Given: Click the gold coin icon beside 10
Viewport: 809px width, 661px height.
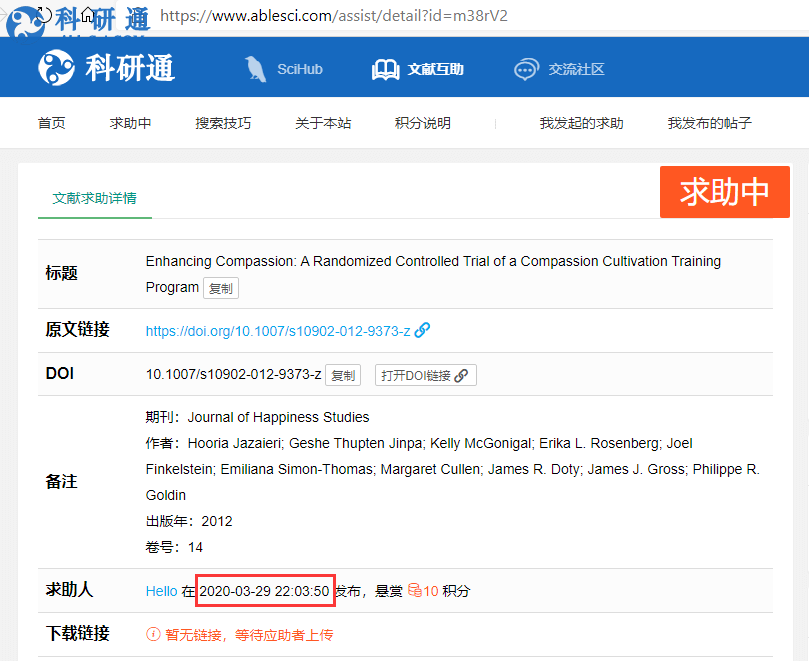Looking at the screenshot, I should pyautogui.click(x=414, y=591).
